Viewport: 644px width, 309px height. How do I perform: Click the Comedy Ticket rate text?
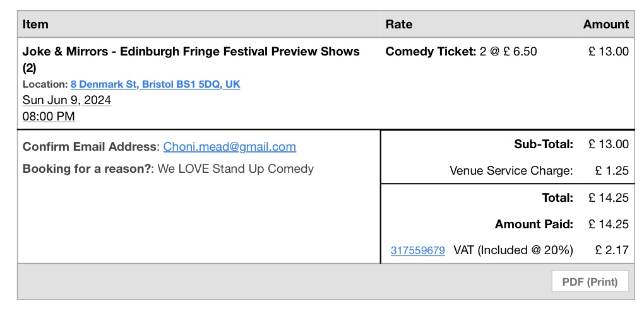pos(461,52)
